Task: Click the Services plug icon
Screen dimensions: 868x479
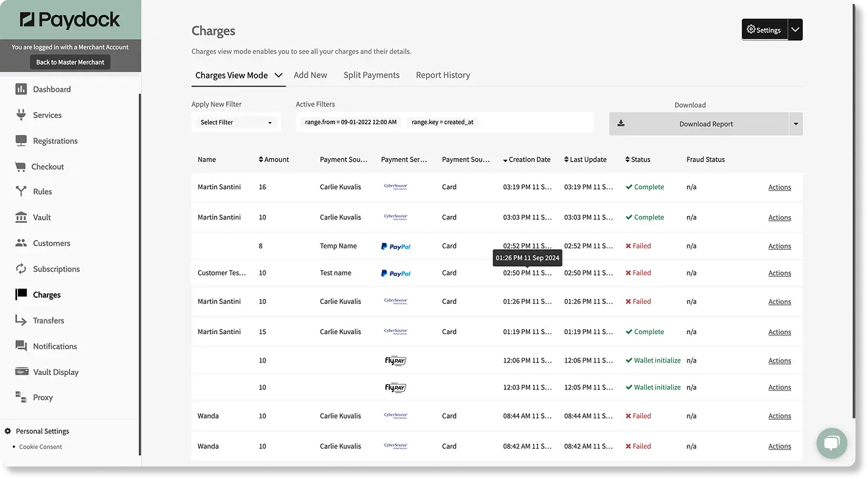Action: pyautogui.click(x=21, y=115)
